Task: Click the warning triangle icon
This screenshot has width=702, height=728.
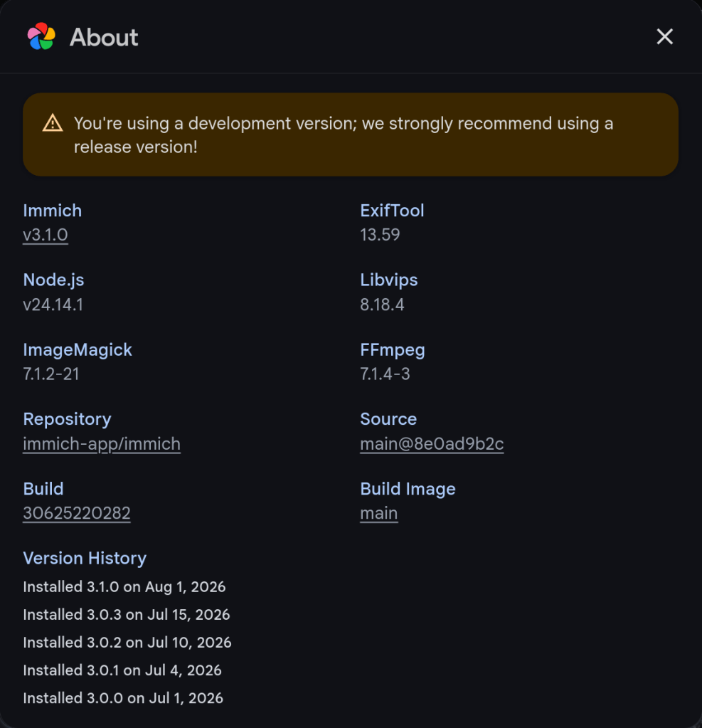Action: tap(53, 123)
